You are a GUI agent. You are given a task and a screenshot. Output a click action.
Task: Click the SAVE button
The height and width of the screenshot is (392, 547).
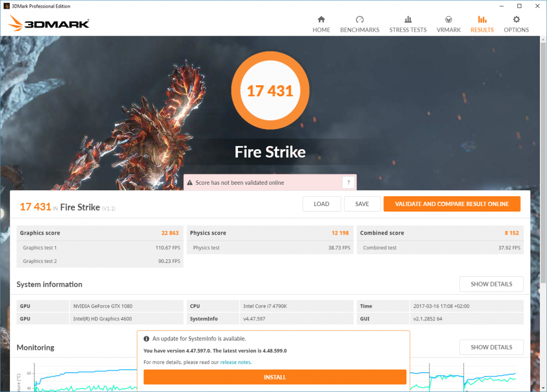362,204
